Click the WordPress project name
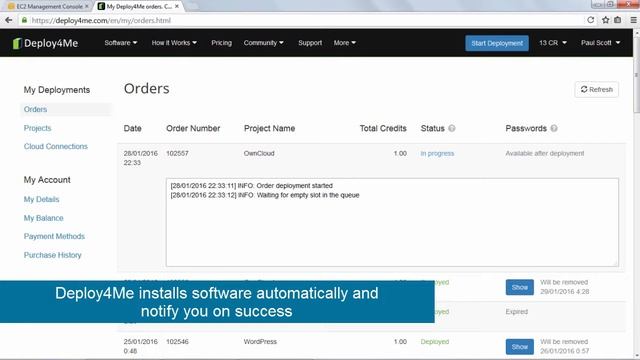Viewport: 640px width, 360px height. coord(260,342)
